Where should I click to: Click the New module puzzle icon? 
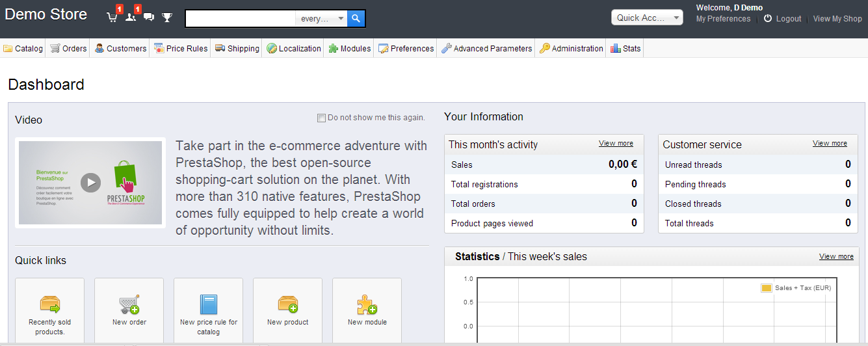367,304
